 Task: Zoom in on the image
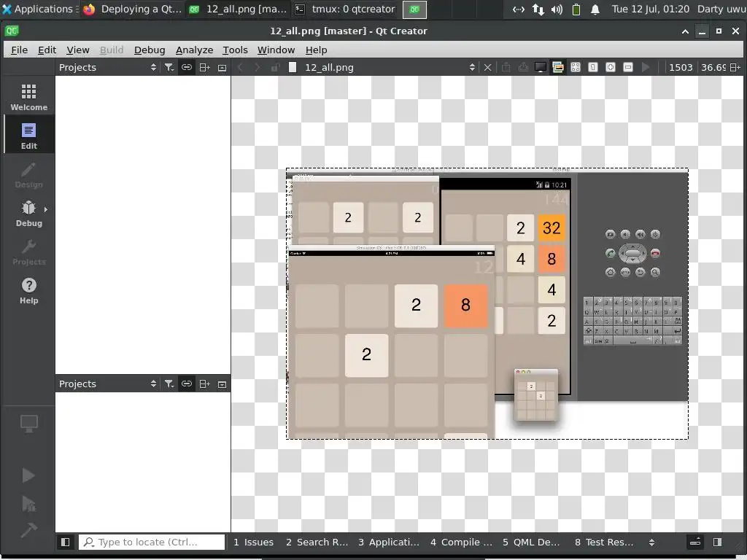coord(611,68)
